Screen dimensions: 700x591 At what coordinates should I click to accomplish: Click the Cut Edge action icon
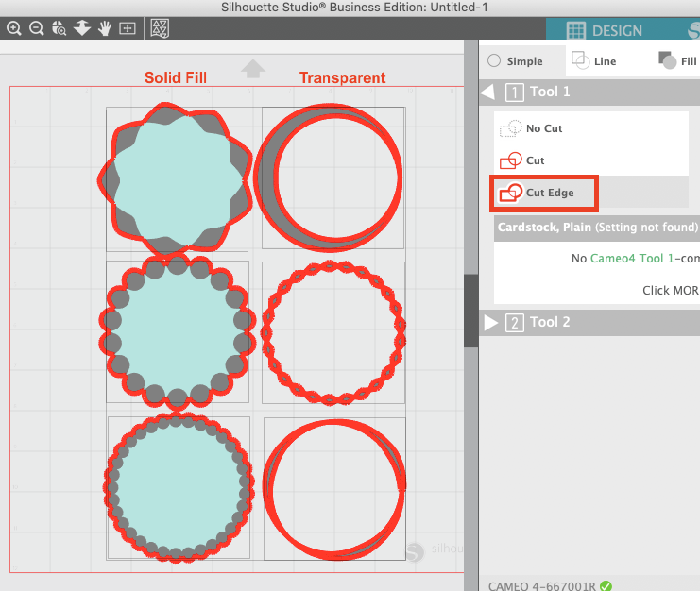click(512, 193)
